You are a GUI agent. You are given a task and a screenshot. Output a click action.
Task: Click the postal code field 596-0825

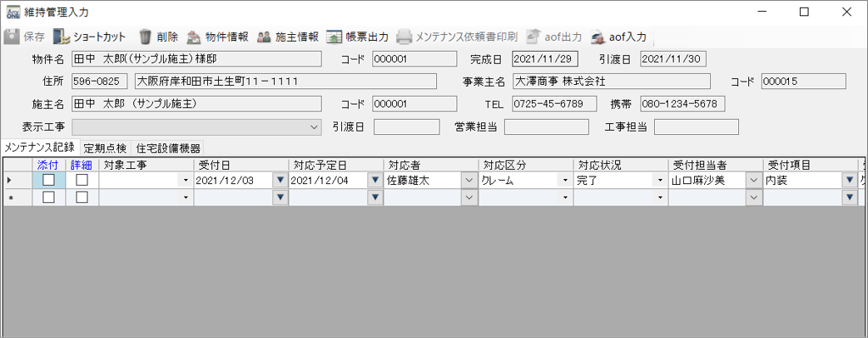coord(100,82)
